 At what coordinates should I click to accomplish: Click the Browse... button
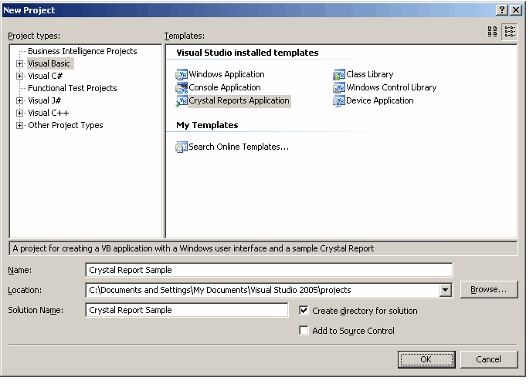point(488,290)
